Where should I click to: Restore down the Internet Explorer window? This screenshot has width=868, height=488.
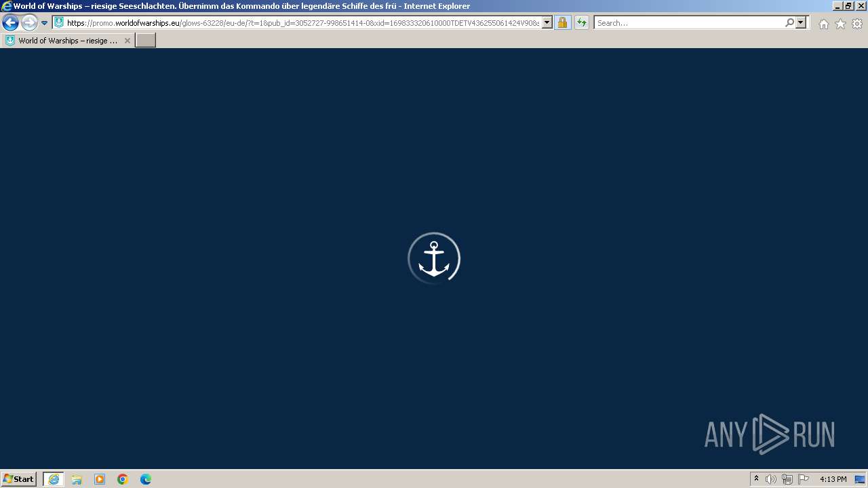click(x=848, y=6)
